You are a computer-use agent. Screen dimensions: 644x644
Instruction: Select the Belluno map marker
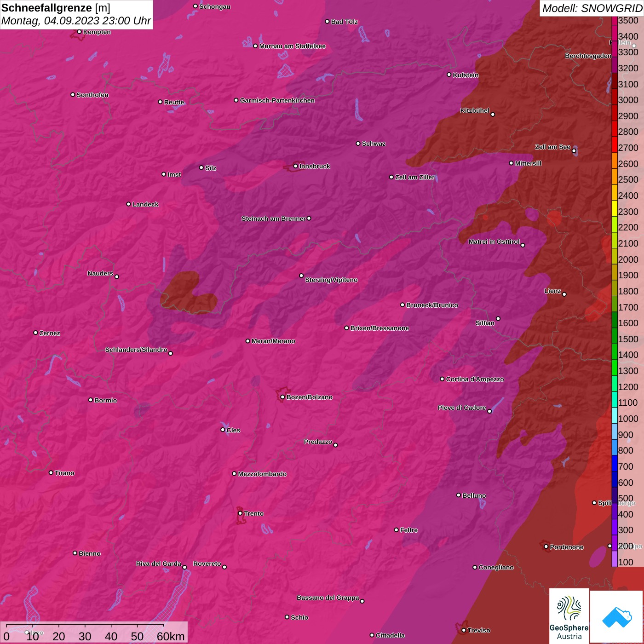tap(458, 495)
